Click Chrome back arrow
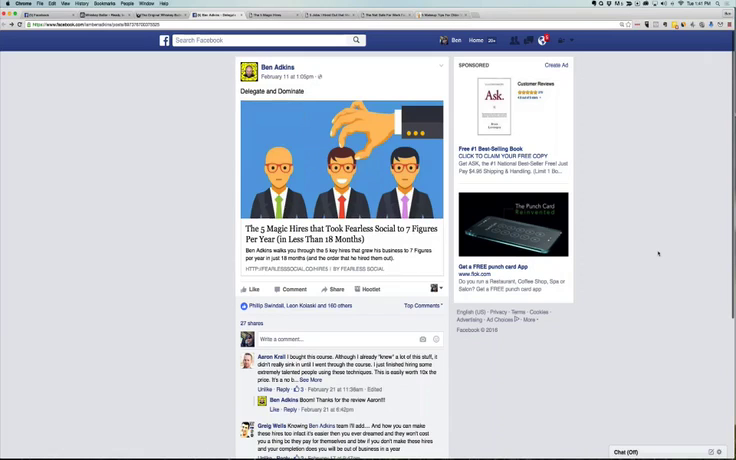Viewport: 736px width, 460px height. click(x=4, y=24)
